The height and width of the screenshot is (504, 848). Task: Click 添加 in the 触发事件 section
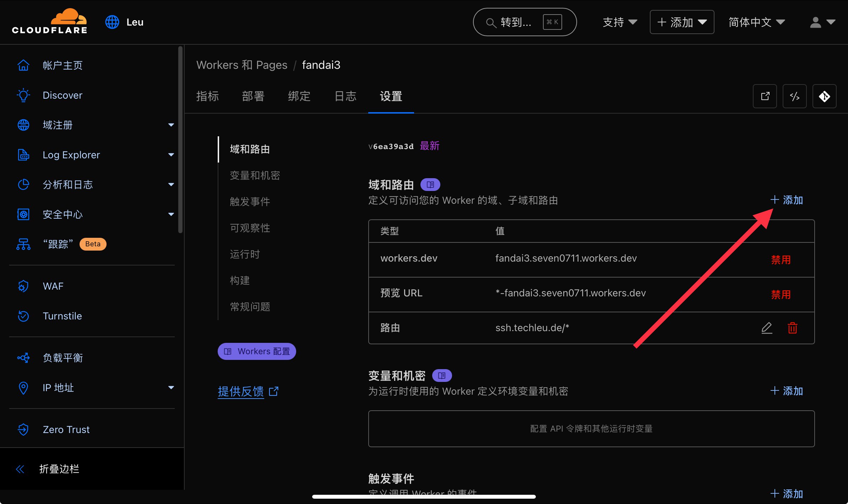click(x=787, y=494)
